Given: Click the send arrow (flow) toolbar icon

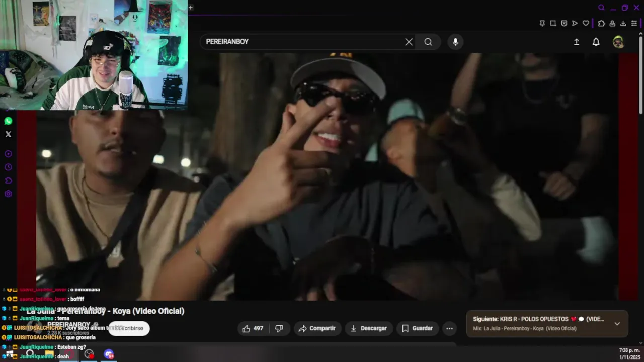Looking at the screenshot, I should coord(575,23).
